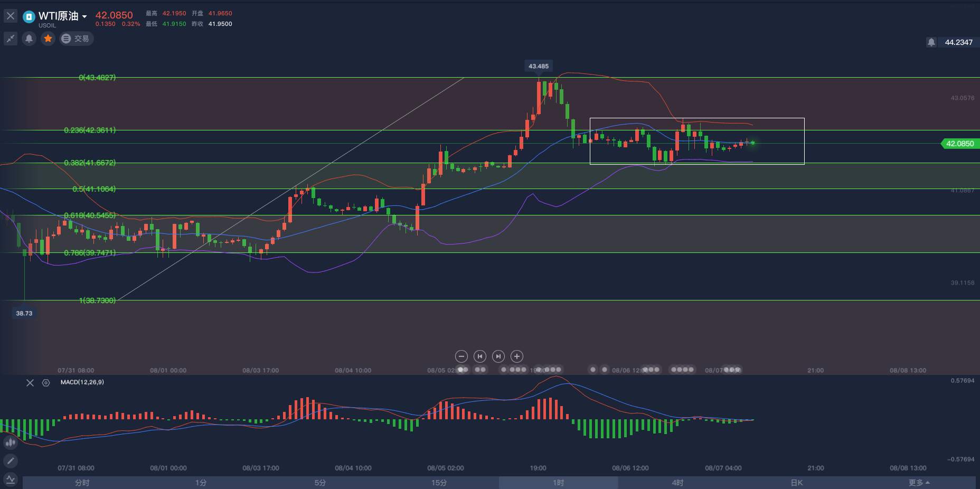Click the 44.2347 alert price value

[959, 42]
